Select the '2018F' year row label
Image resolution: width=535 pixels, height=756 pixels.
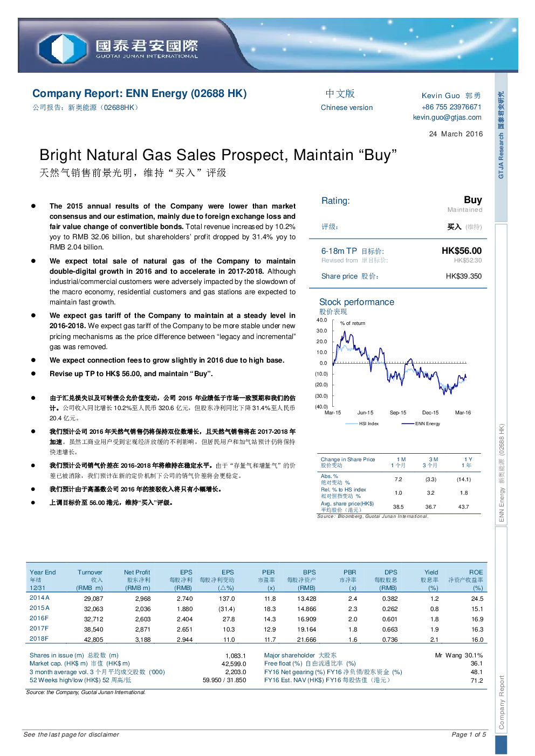click(x=39, y=639)
